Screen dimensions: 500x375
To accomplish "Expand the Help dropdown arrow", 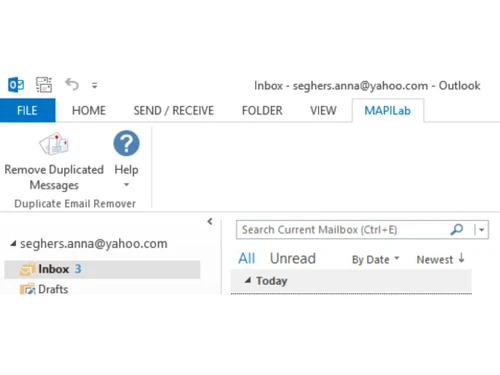I will tap(126, 185).
